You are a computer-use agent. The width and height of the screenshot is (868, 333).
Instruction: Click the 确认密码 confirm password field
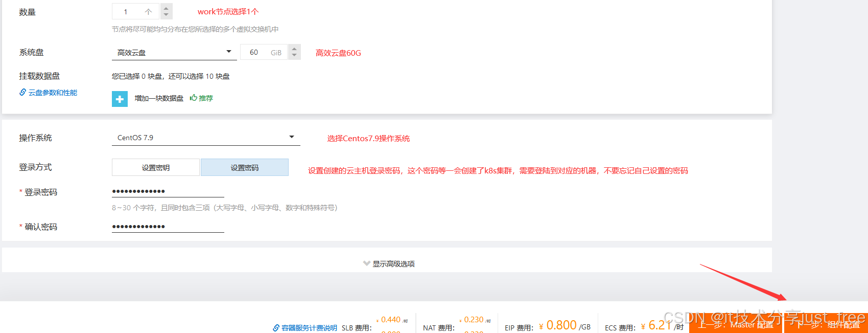tap(168, 227)
